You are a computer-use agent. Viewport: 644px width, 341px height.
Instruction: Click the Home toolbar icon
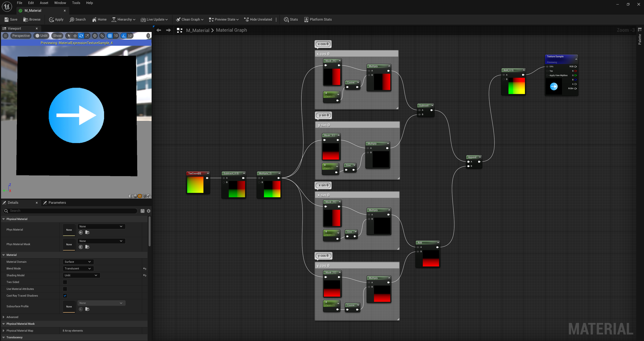click(x=94, y=19)
